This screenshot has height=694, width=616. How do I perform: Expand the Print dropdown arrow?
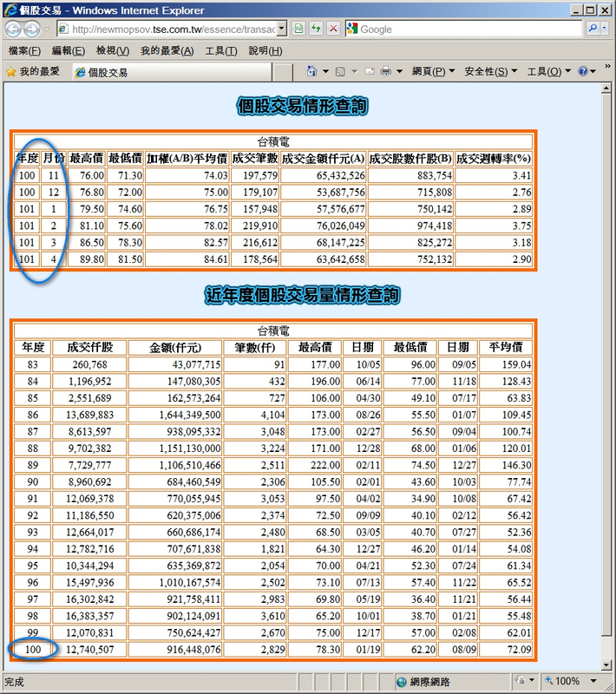(x=399, y=71)
